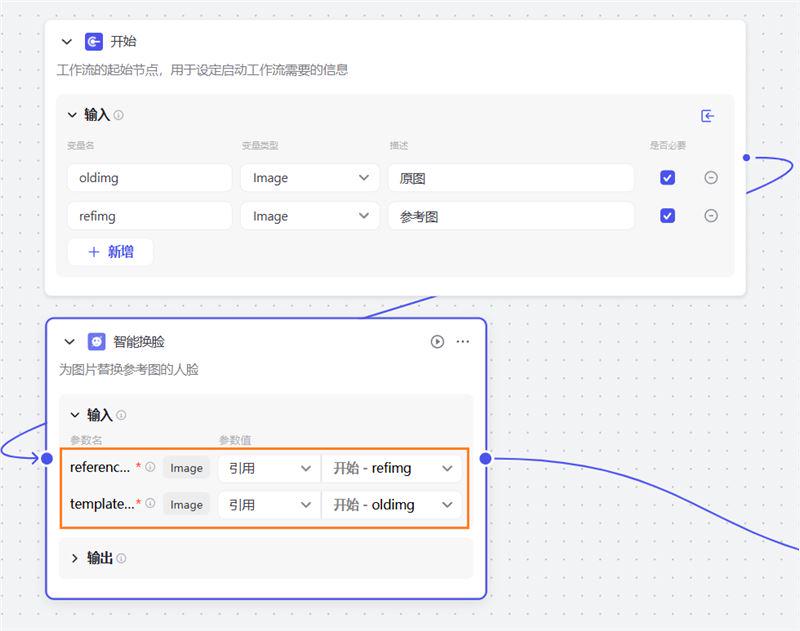Remove the oldimg variable row
800x631 pixels.
(711, 178)
